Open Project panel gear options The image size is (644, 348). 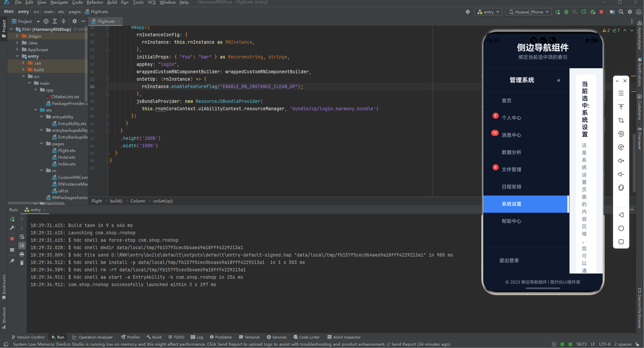(x=75, y=21)
